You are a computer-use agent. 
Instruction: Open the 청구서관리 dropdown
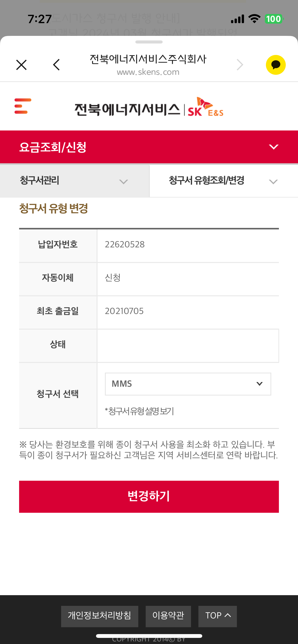[x=74, y=181]
